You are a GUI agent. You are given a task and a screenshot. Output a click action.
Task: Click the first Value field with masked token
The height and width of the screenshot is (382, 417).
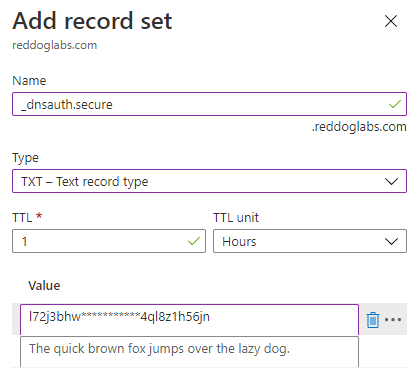(x=189, y=319)
